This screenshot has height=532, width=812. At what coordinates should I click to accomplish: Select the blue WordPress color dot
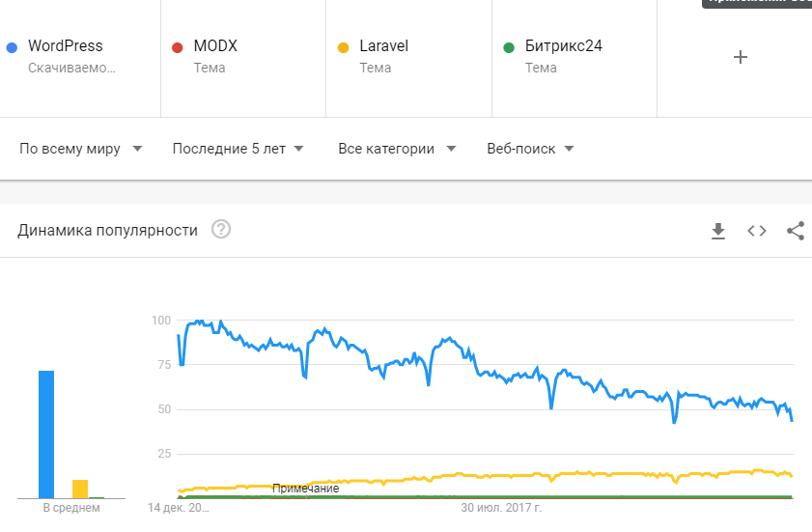[x=12, y=47]
